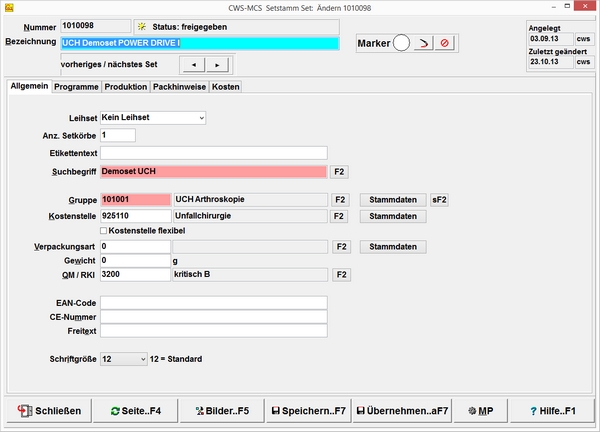Click the red arrow Marker button

[x=423, y=43]
